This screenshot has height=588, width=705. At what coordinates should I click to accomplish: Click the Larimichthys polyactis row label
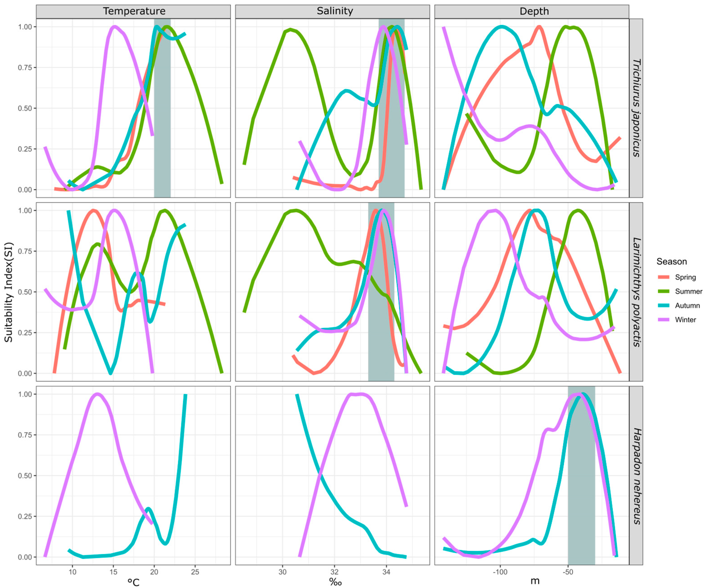click(636, 292)
